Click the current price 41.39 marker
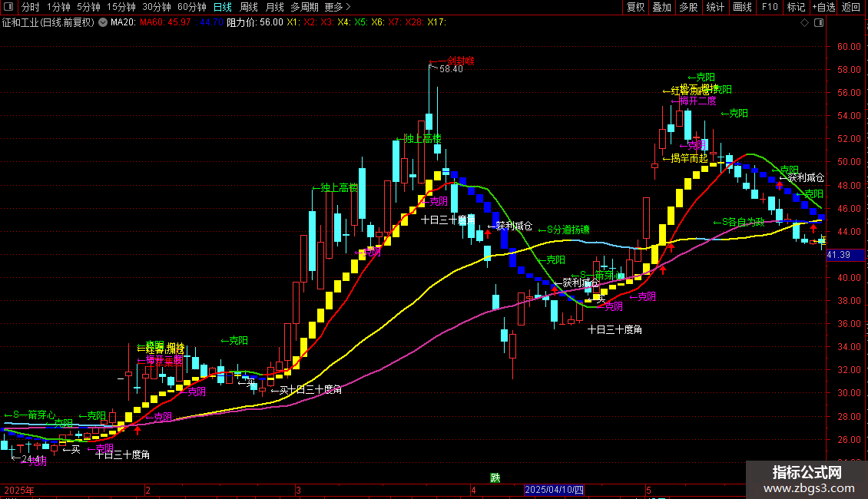Image resolution: width=868 pixels, height=499 pixels. [x=839, y=255]
